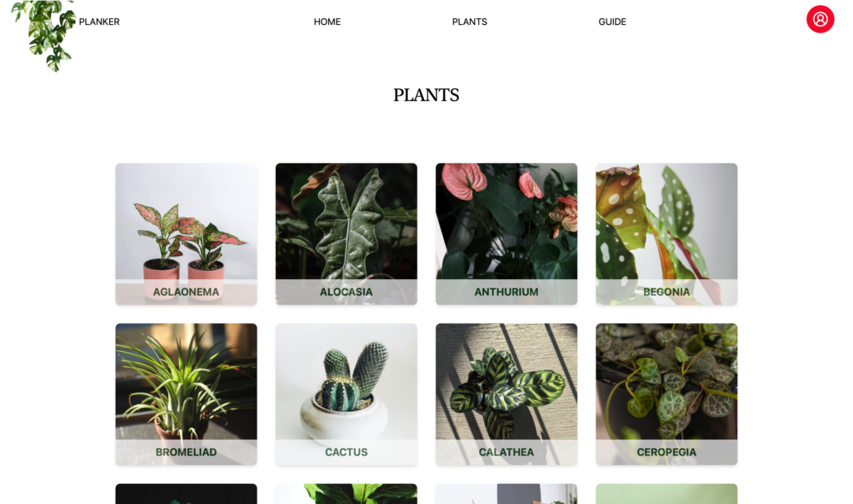This screenshot has height=504, width=853.
Task: Select the Bromeliad plant card
Action: [x=186, y=394]
